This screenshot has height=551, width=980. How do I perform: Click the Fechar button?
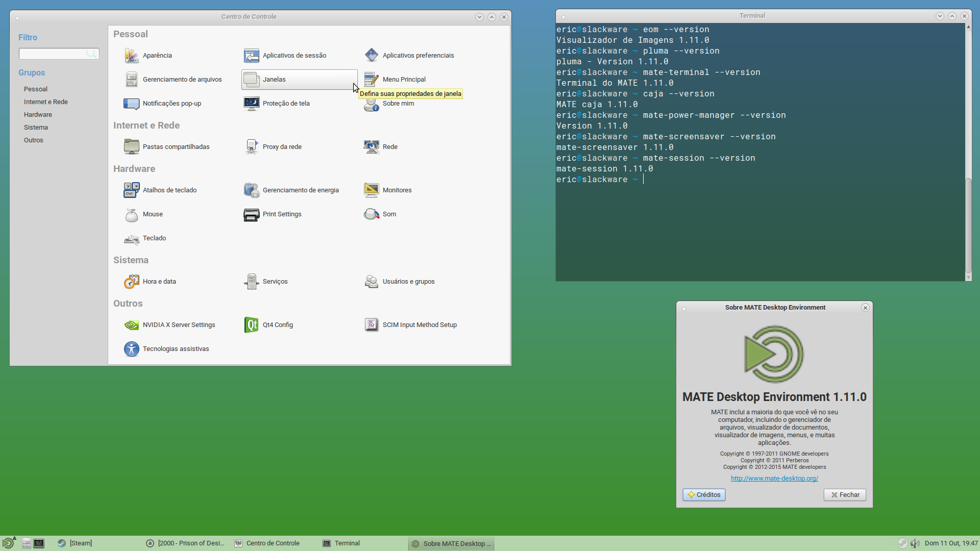[845, 495]
